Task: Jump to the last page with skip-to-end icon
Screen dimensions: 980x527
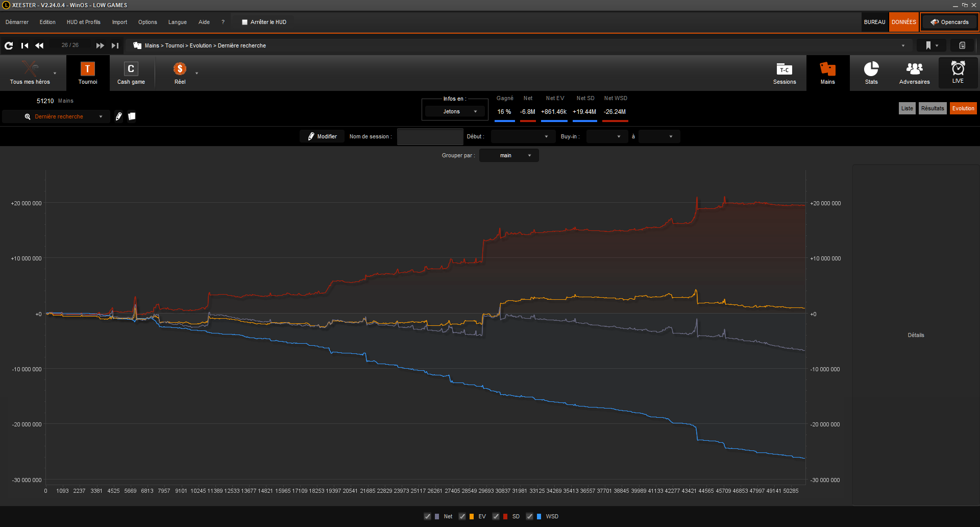Action: [x=115, y=45]
